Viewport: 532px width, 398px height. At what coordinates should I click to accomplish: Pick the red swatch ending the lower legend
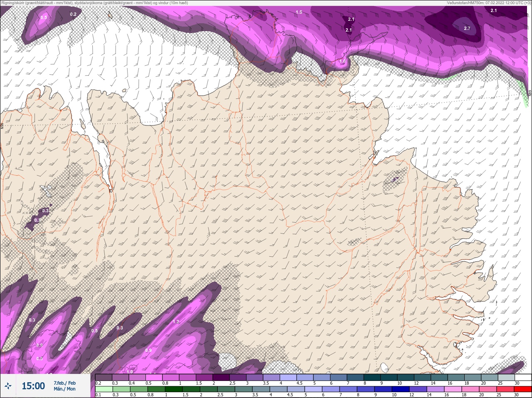tap(522, 389)
